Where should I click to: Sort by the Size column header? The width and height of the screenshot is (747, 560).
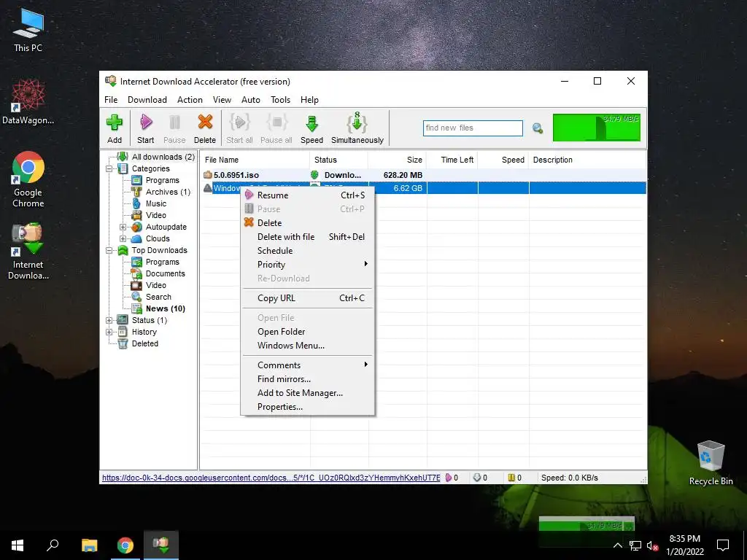[398, 160]
